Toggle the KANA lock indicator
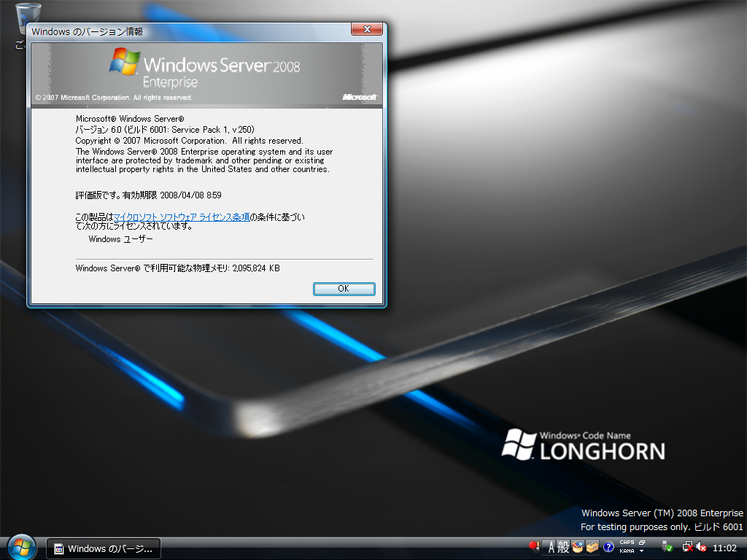 [x=627, y=551]
